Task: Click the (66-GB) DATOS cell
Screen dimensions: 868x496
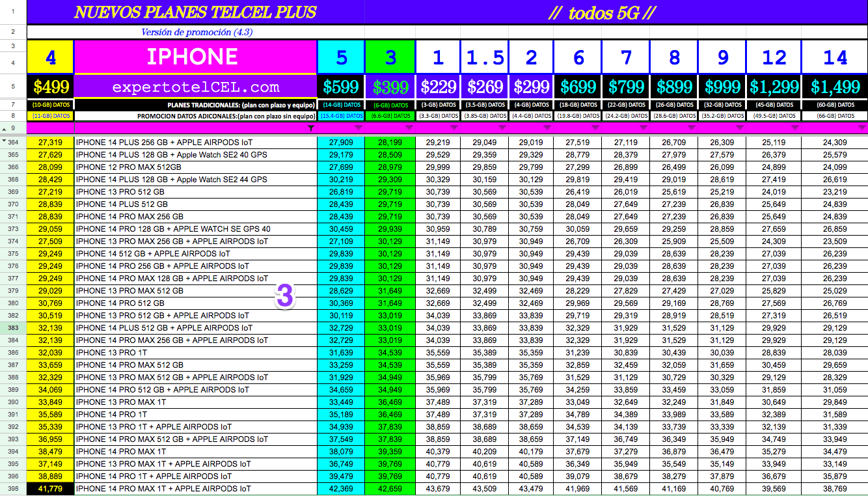Action: click(x=835, y=116)
